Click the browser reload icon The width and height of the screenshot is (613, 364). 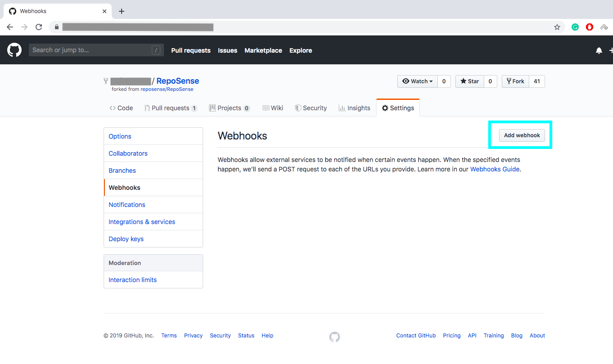[39, 27]
